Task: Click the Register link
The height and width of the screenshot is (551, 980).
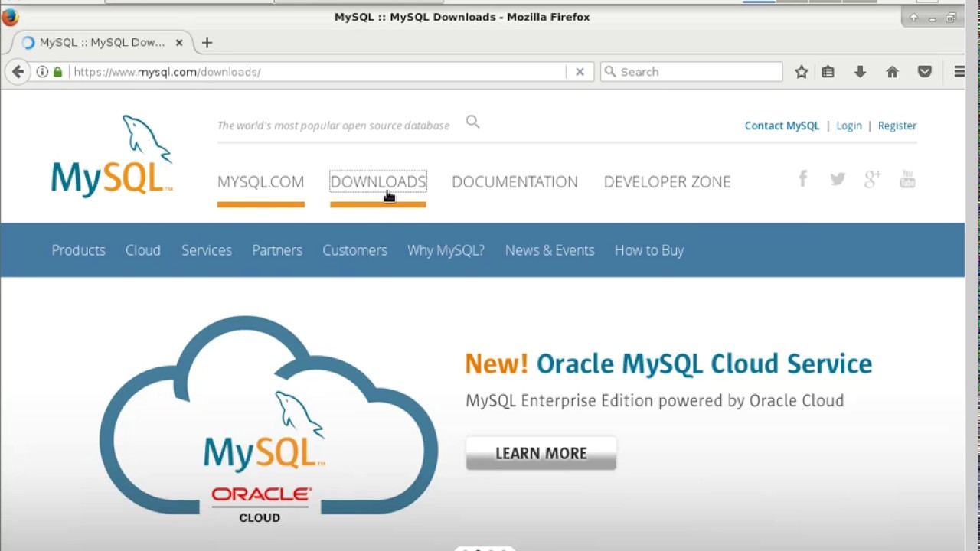Action: click(897, 126)
